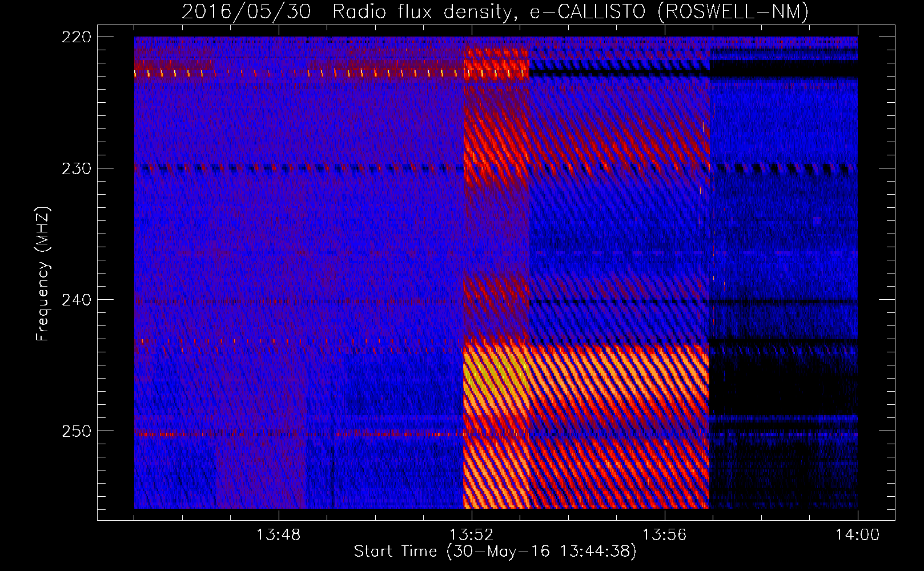Click the "Start Time (30-May-16 13:44:38)" label
This screenshot has width=924, height=571.
pos(495,552)
